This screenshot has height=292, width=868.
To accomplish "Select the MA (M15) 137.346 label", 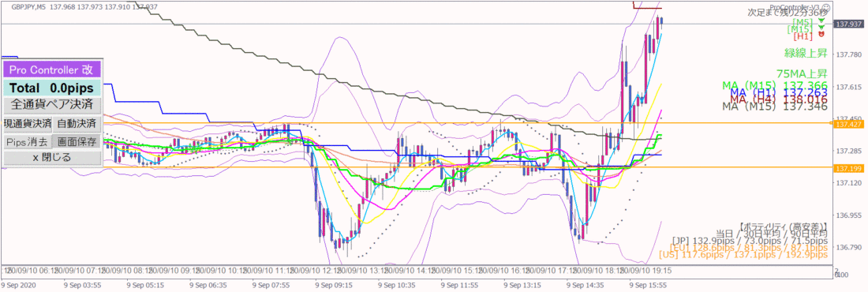I will [774, 107].
